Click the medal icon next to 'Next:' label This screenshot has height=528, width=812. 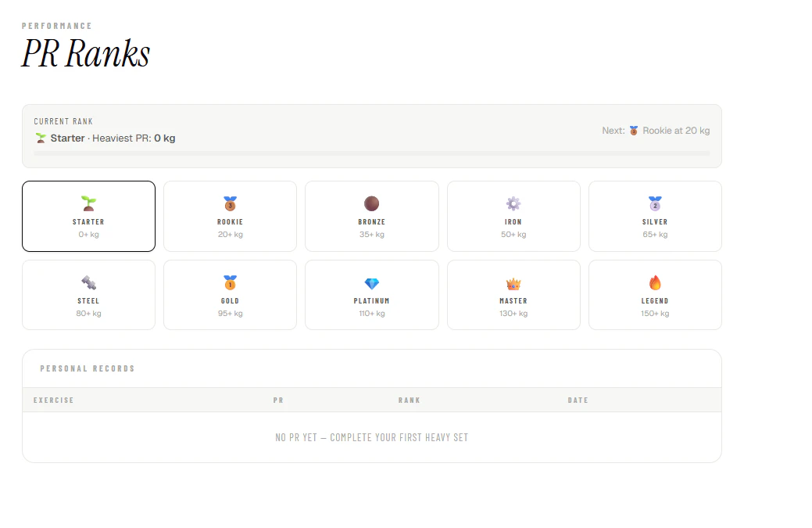click(633, 131)
